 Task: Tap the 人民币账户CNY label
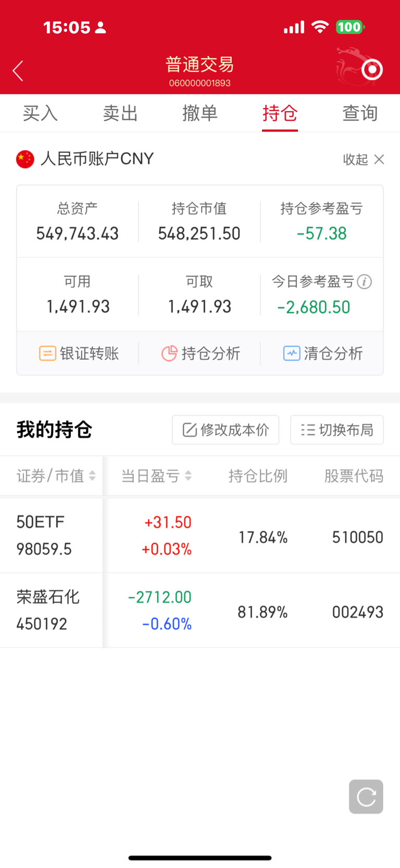coord(97,158)
